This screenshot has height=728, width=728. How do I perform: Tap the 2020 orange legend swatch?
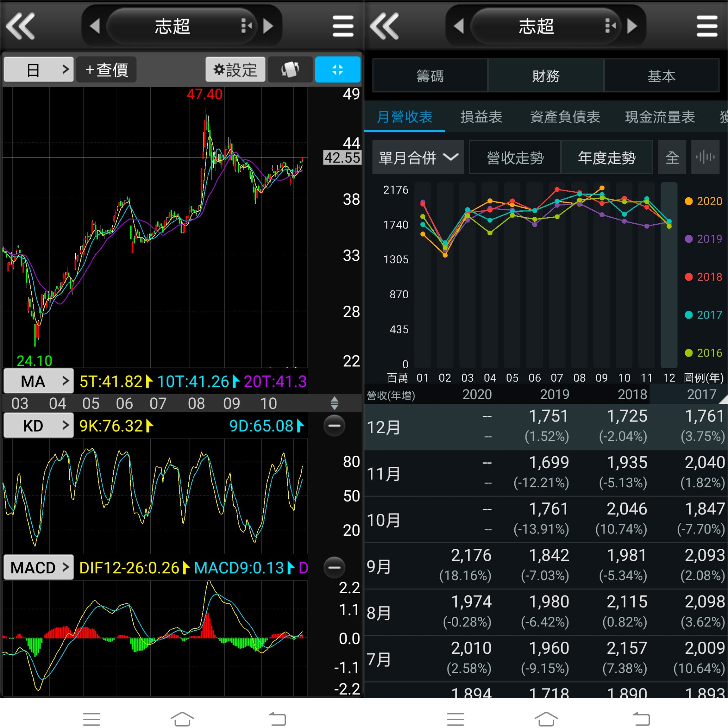[689, 201]
